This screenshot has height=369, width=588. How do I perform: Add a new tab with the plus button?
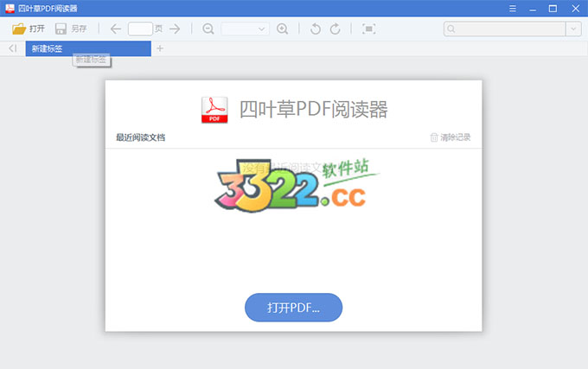160,48
